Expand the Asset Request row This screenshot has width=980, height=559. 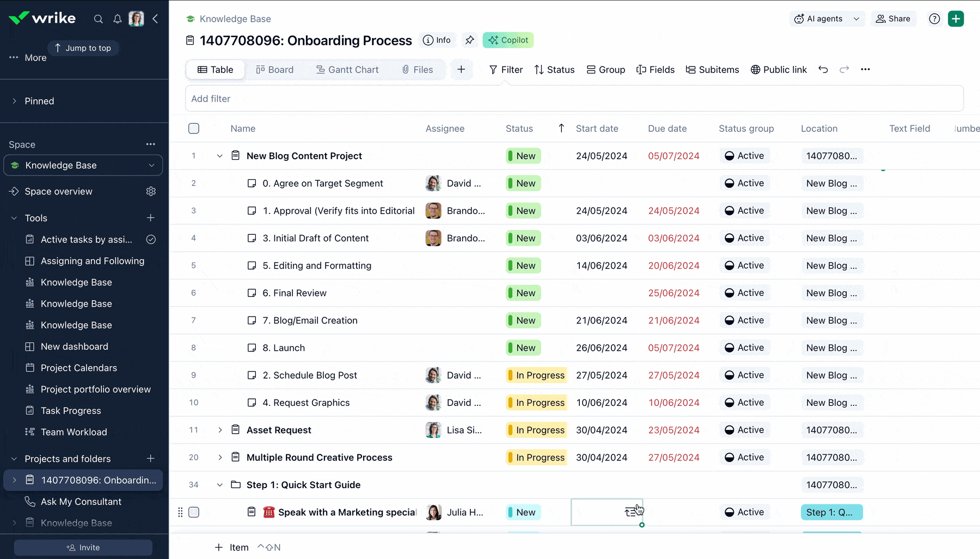(220, 430)
